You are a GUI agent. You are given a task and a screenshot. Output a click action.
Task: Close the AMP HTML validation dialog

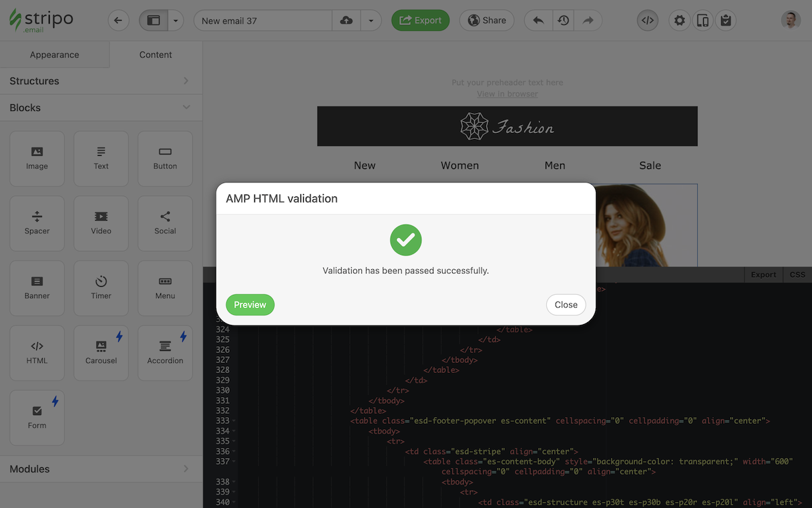(566, 305)
